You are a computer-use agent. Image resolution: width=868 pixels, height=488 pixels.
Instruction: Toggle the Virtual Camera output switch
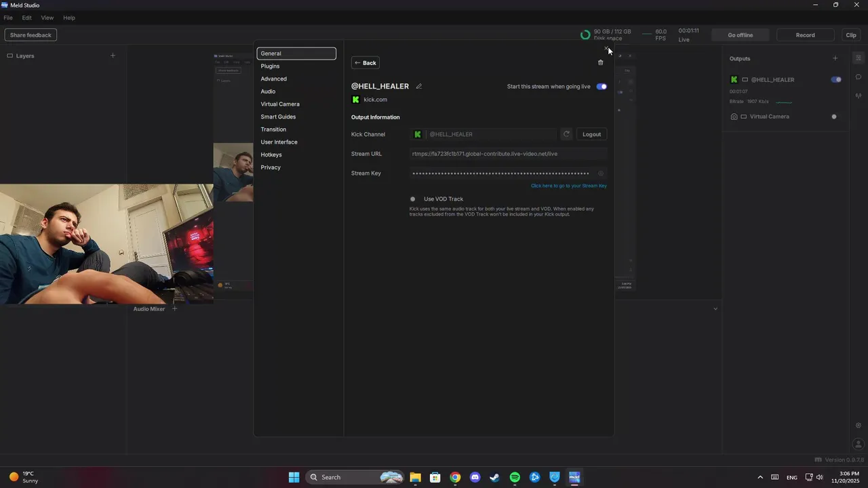click(834, 117)
